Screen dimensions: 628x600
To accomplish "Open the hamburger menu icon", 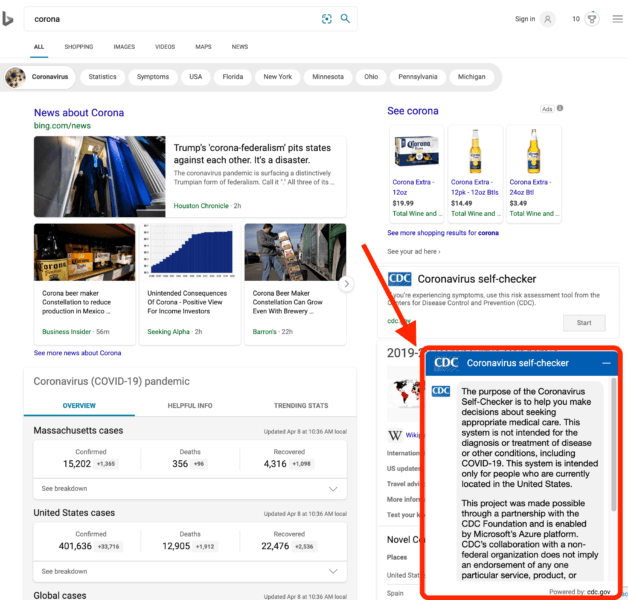I will coord(617,19).
